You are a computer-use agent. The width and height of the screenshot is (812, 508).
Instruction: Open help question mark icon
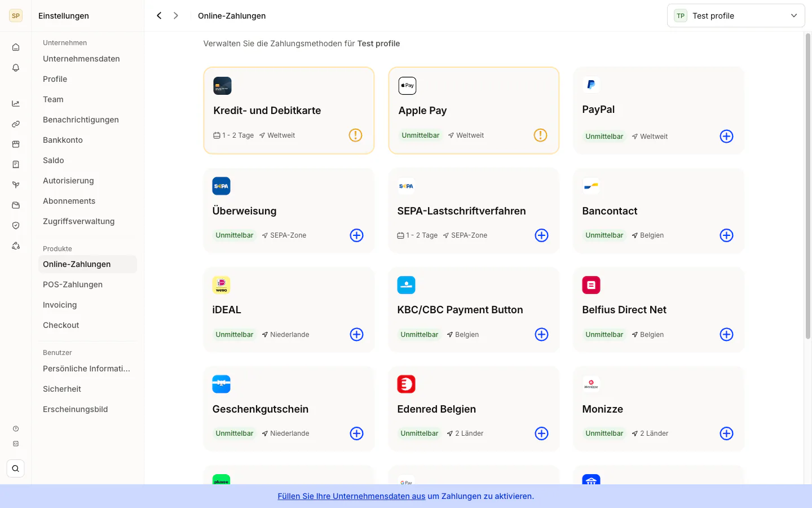(x=16, y=429)
